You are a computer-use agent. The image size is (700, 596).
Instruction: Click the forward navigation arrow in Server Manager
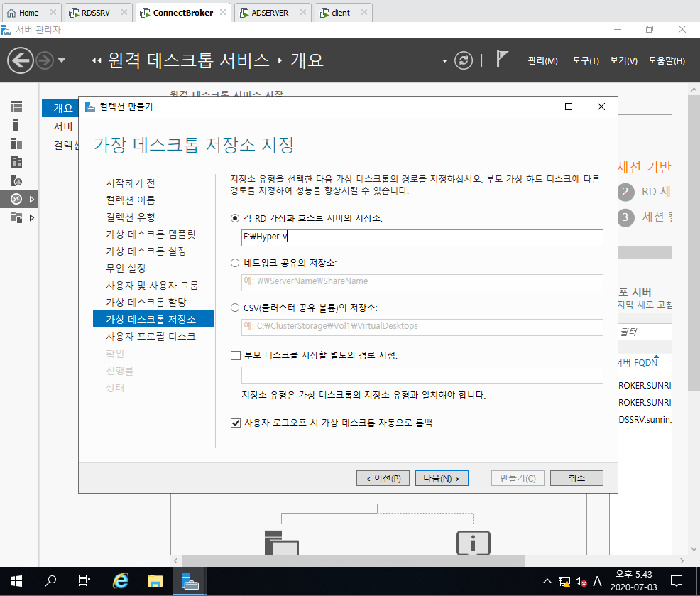[x=45, y=60]
